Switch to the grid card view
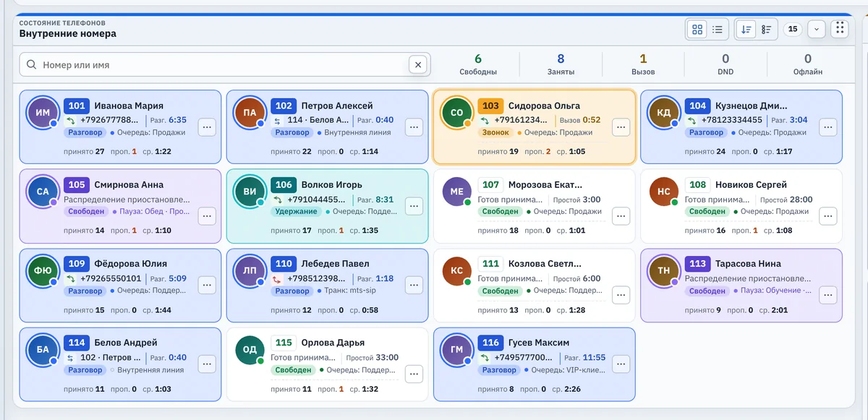Screen dimensions: 868x420 [x=697, y=30]
